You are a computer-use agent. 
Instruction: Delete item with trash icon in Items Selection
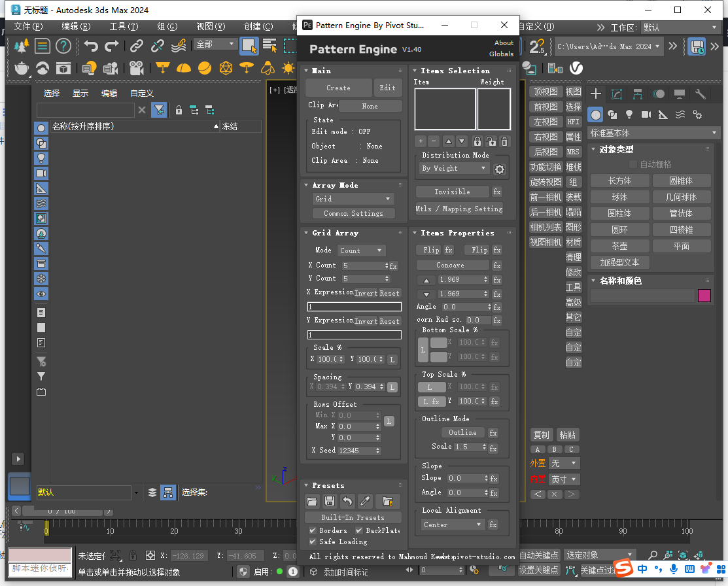[504, 141]
